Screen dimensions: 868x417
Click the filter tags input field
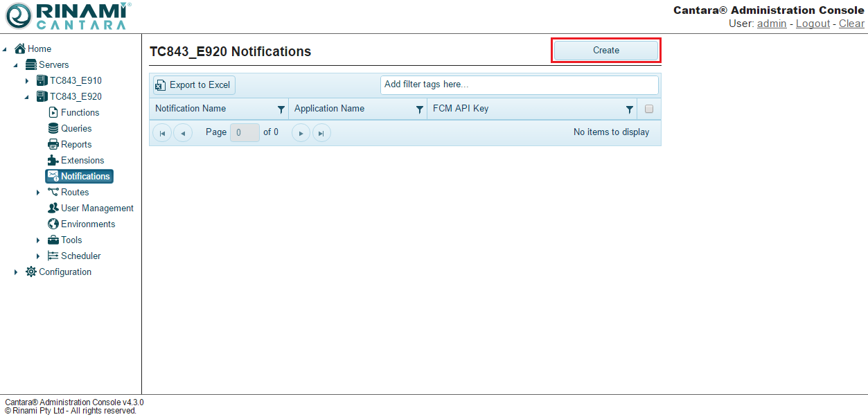(x=519, y=85)
